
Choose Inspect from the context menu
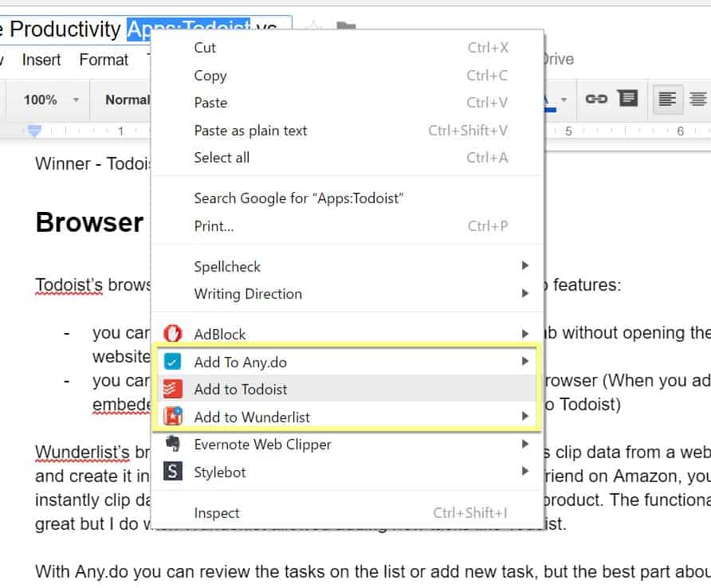point(348,513)
